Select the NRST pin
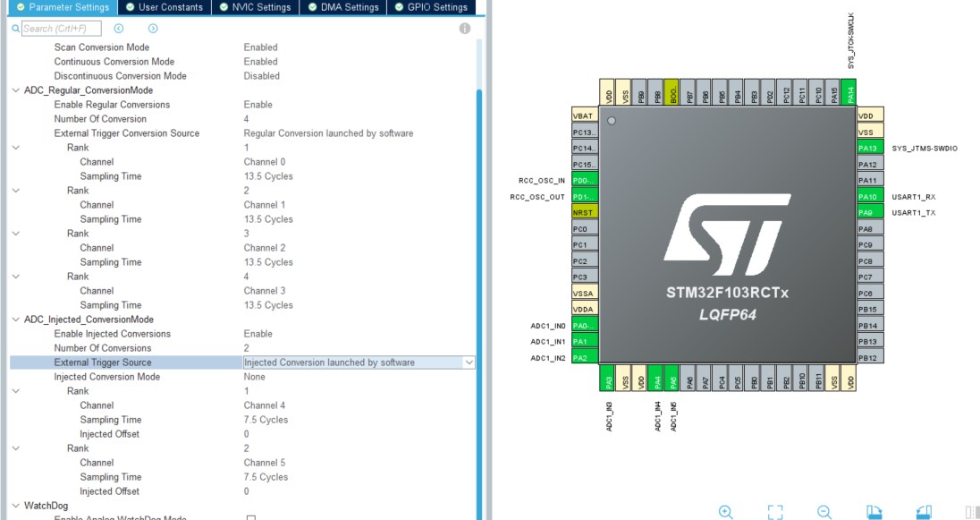Screen dimensions: 980x520 click(585, 213)
